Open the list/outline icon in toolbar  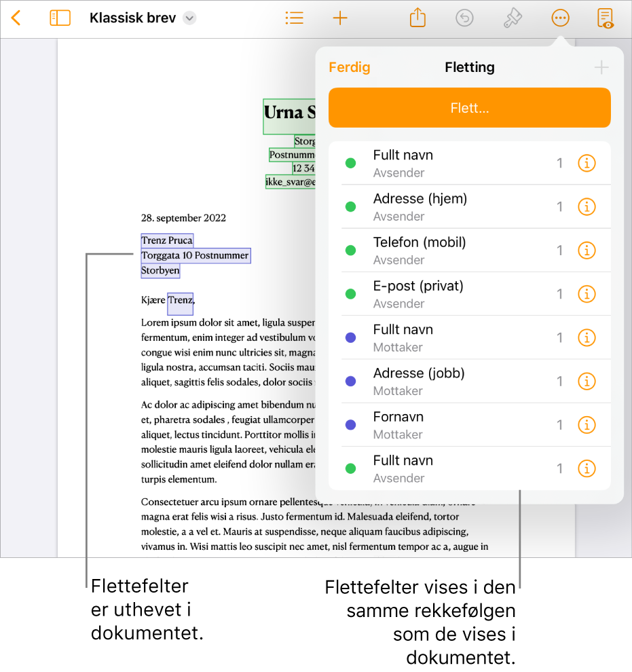295,18
